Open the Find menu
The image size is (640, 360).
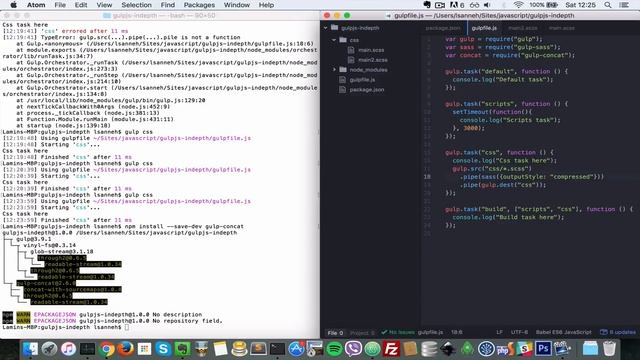167,5
